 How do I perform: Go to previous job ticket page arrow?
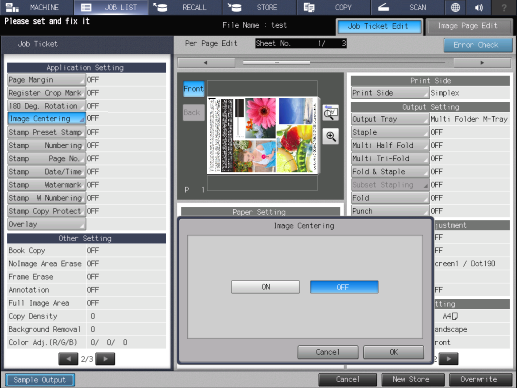point(68,359)
